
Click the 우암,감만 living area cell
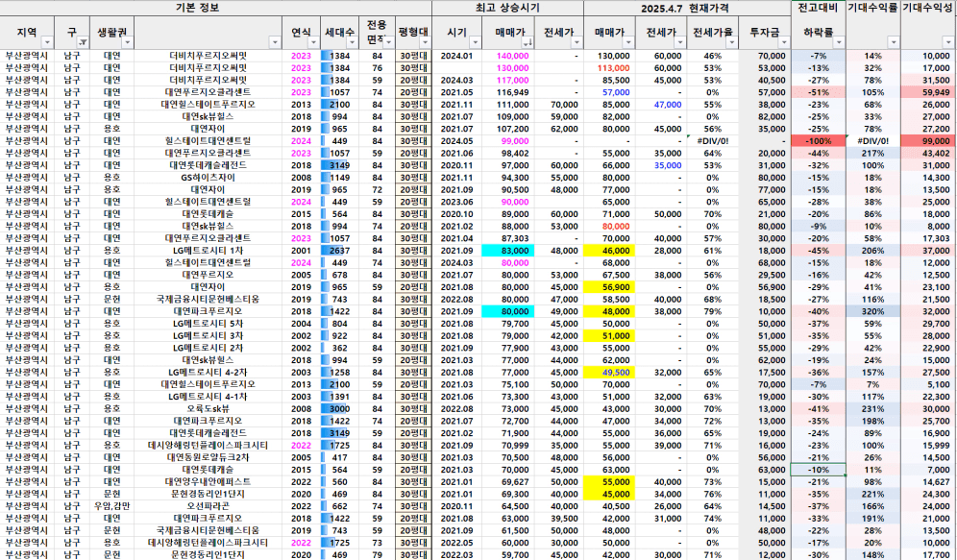[x=111, y=506]
